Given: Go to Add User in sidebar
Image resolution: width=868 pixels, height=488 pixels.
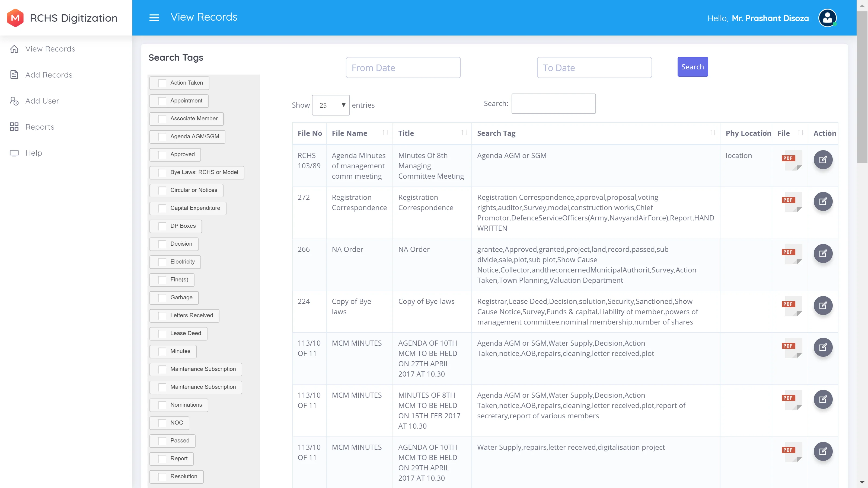Looking at the screenshot, I should click(42, 101).
